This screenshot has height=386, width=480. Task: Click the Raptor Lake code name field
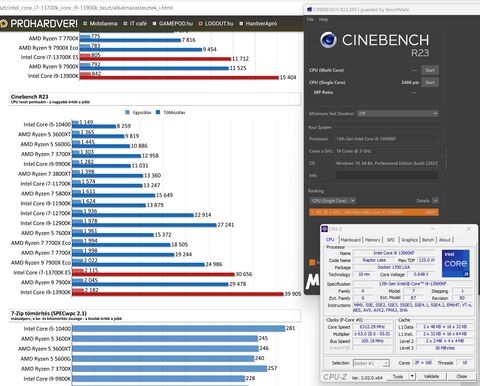pyautogui.click(x=374, y=260)
